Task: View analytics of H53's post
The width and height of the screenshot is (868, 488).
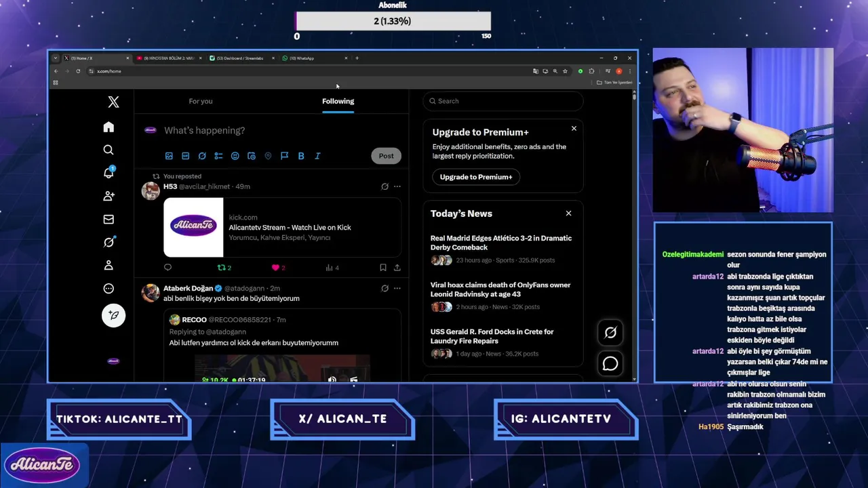Action: point(332,268)
